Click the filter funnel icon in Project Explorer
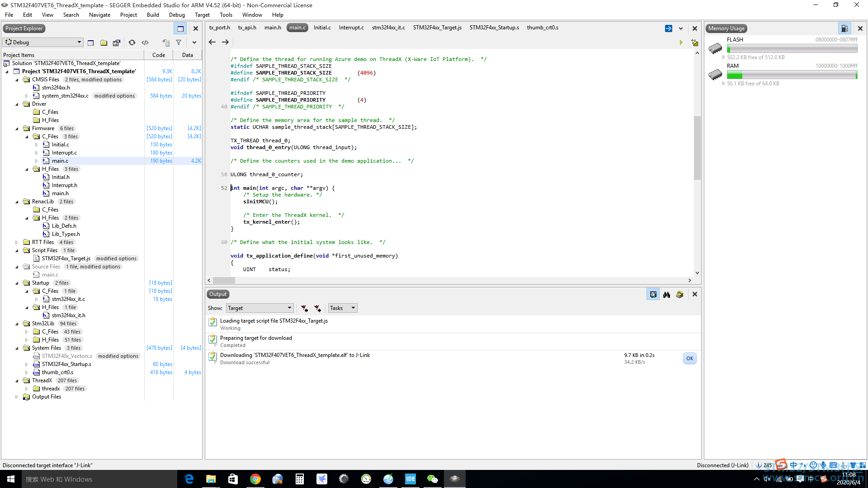 point(179,42)
